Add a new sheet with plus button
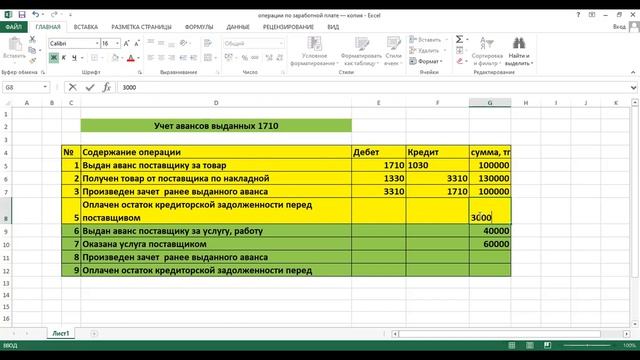The image size is (640, 360). [94, 333]
